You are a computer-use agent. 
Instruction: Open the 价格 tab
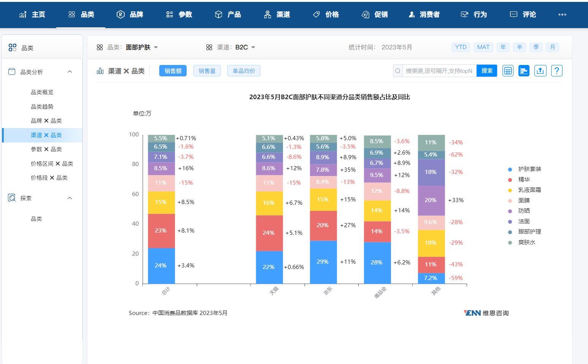[326, 14]
